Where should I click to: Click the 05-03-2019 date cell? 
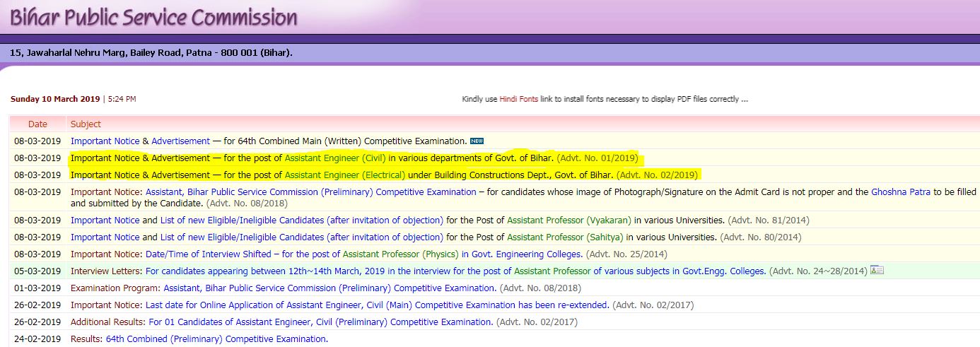tap(38, 271)
